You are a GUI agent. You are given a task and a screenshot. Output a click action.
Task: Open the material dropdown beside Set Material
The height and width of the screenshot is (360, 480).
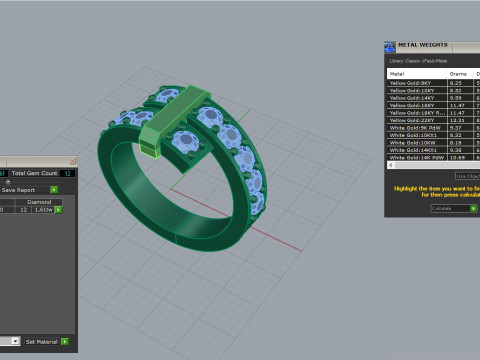[15, 341]
